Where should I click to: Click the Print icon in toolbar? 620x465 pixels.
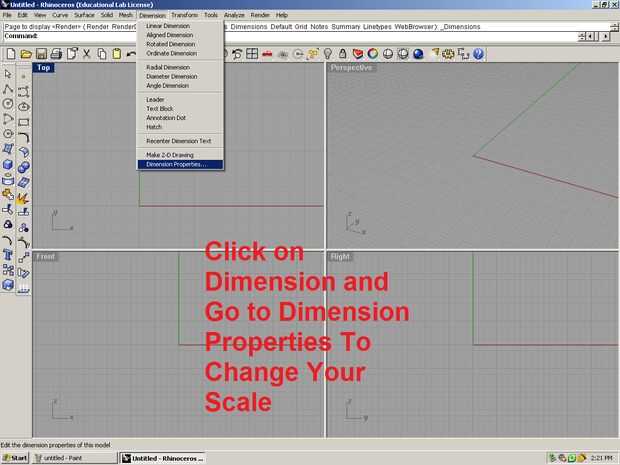[x=56, y=54]
